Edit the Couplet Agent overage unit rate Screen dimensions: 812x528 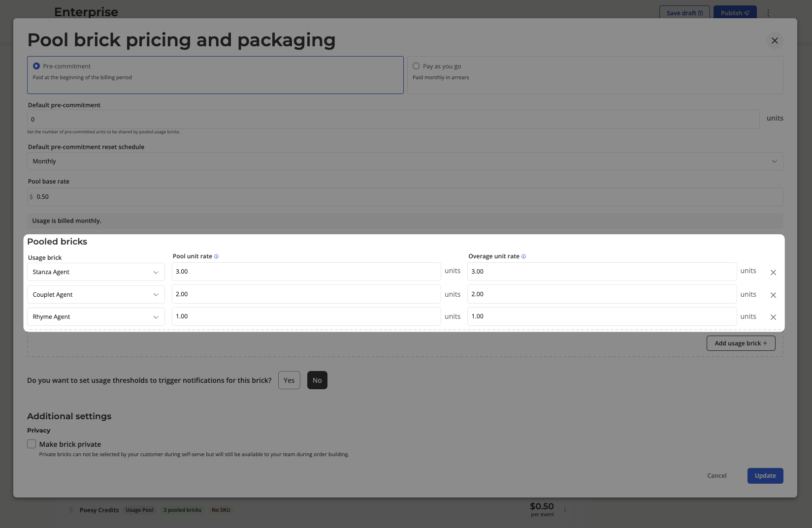click(602, 294)
